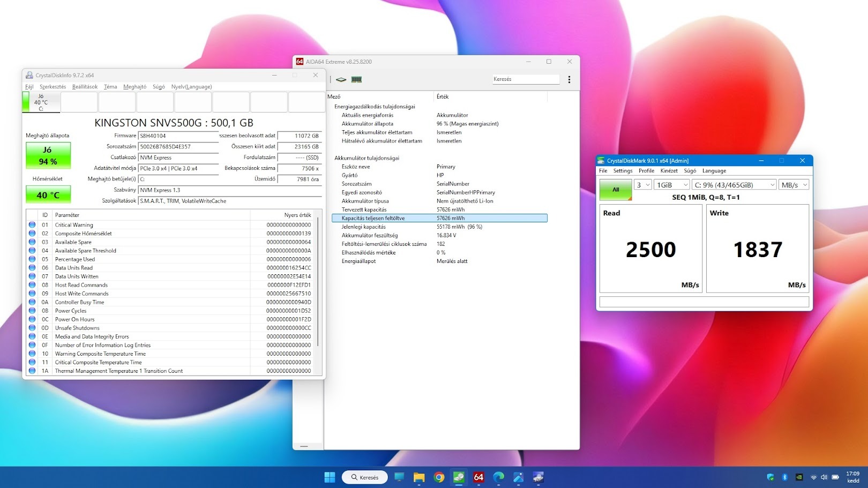Click the motherboard icon in the AIDA64 toolbar
Screen dimensions: 868x488
tap(341, 79)
